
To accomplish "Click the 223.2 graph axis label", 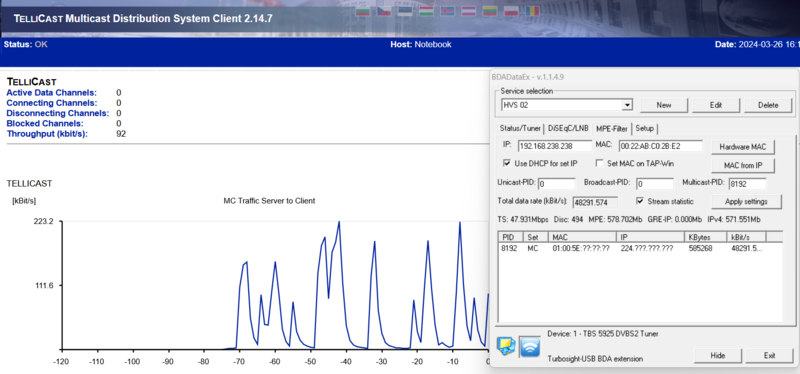I will pos(44,221).
